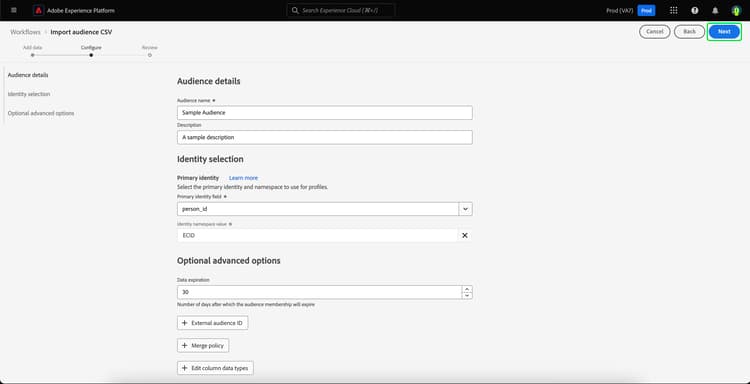
Task: Select the Add data step marker
Action: click(x=33, y=55)
